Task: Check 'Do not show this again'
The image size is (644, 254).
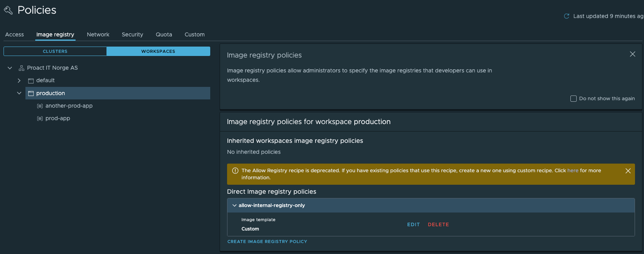Action: click(x=574, y=99)
